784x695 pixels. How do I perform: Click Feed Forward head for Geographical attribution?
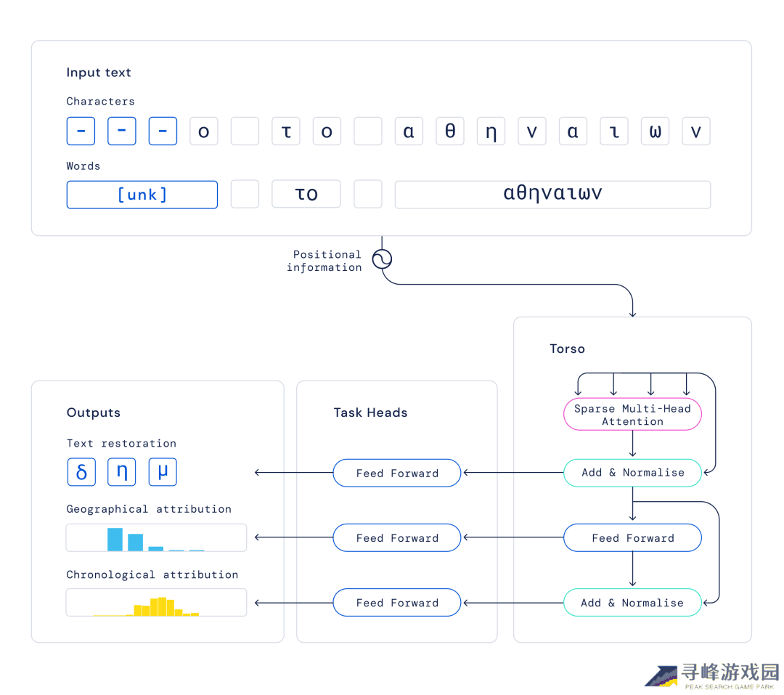tap(397, 538)
